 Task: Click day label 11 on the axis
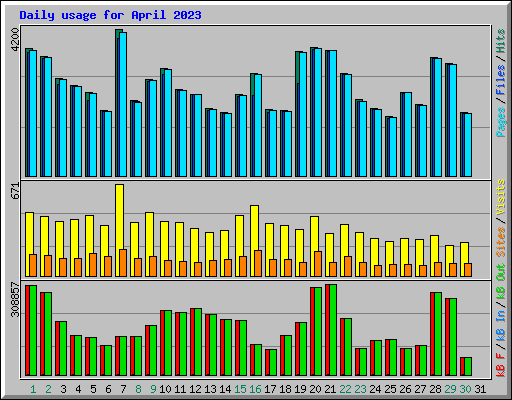tap(180, 389)
